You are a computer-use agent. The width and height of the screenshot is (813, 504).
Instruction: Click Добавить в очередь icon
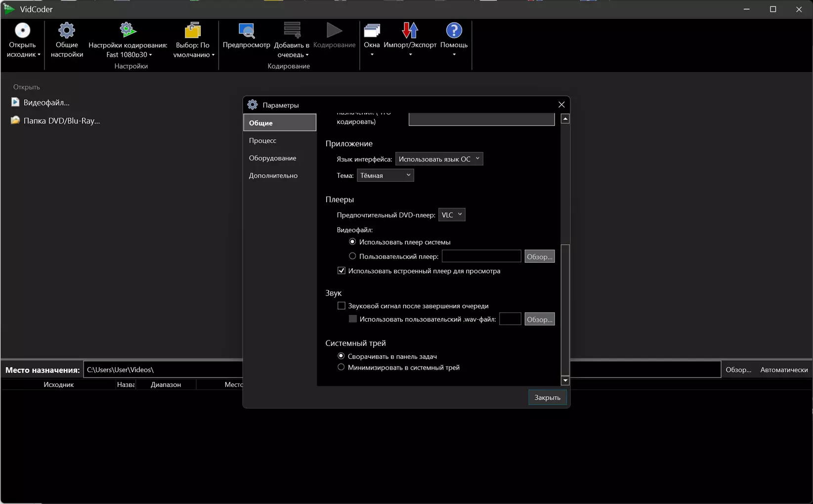pyautogui.click(x=292, y=31)
